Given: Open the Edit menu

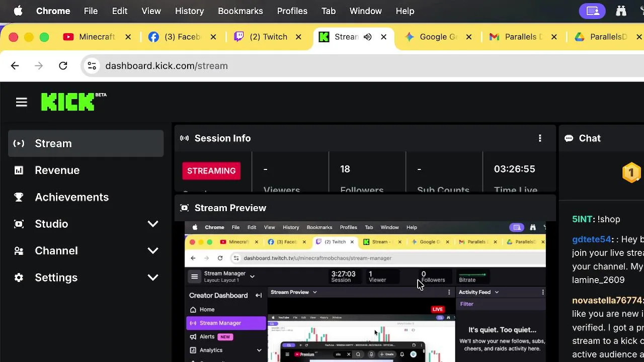Looking at the screenshot, I should (x=119, y=11).
